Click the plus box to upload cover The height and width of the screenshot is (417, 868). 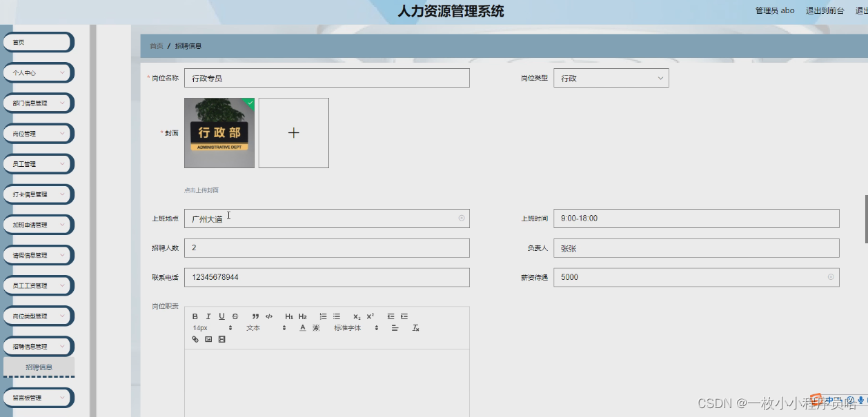pos(293,133)
